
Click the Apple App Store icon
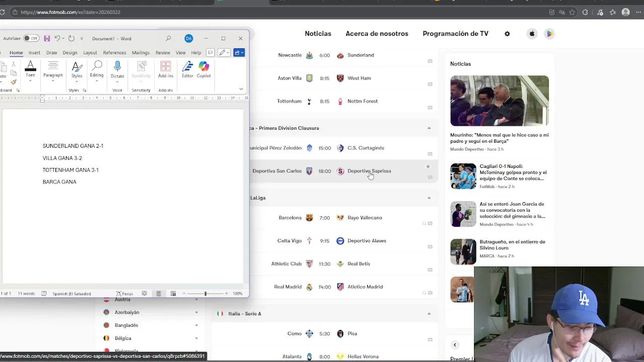[532, 34]
